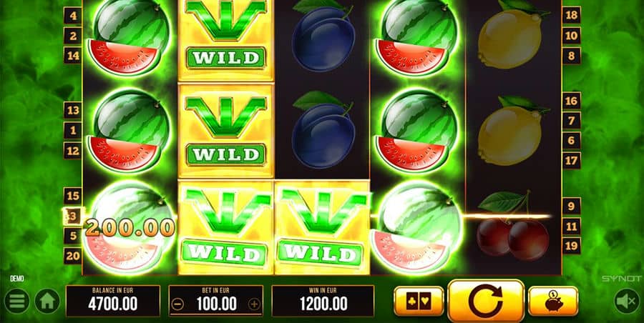The image size is (644, 323).
Task: Increase bet with plus button
Action: click(x=254, y=304)
